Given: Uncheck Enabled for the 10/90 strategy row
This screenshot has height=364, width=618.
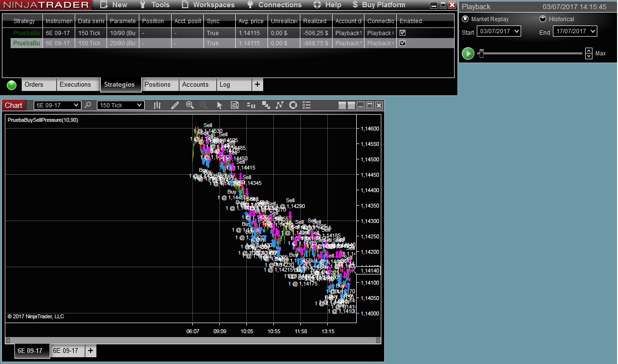Looking at the screenshot, I should pos(403,33).
